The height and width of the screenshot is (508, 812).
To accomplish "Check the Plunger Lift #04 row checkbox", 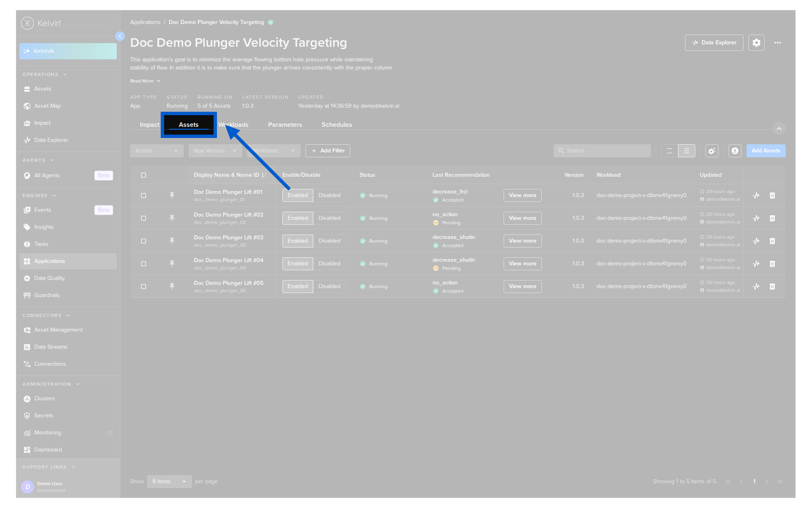I will pyautogui.click(x=143, y=264).
